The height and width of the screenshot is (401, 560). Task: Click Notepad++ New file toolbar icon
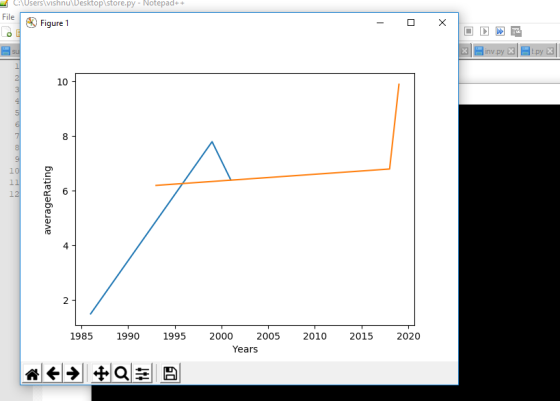(x=6, y=32)
